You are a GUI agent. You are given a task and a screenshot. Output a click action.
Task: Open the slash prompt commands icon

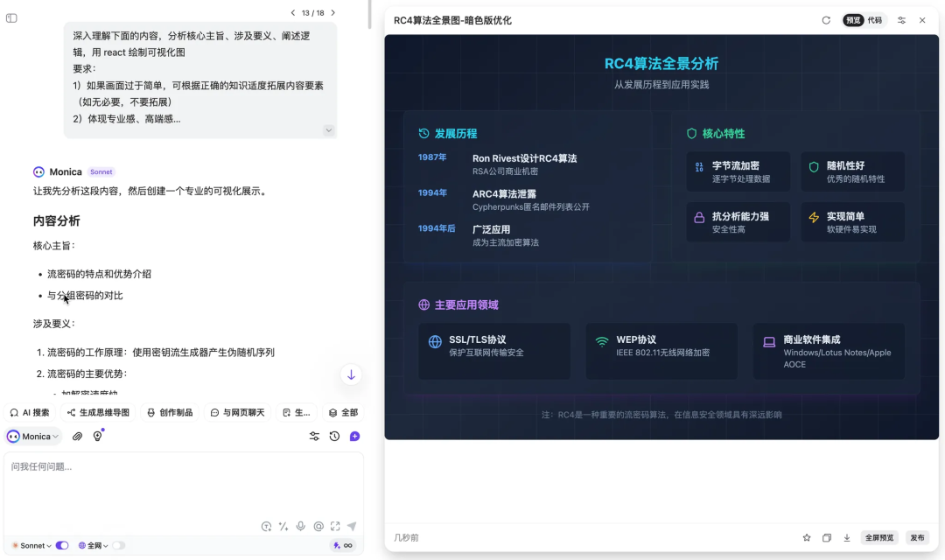point(283,526)
